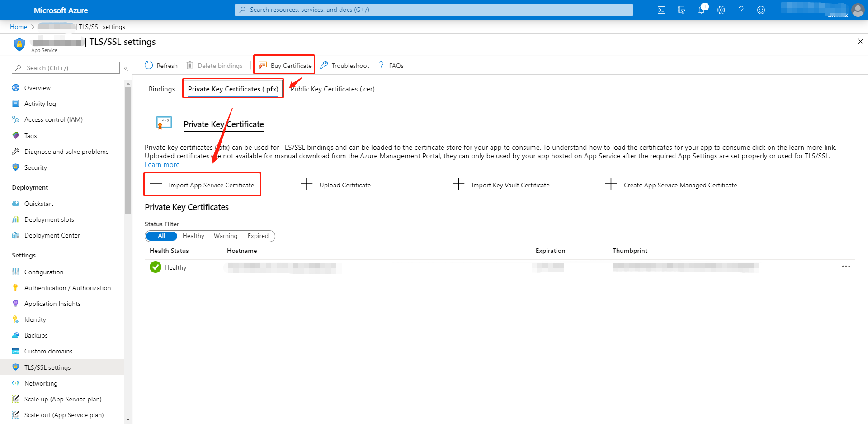Click the Learn more link
Viewport: 868px width, 424px height.
(162, 164)
